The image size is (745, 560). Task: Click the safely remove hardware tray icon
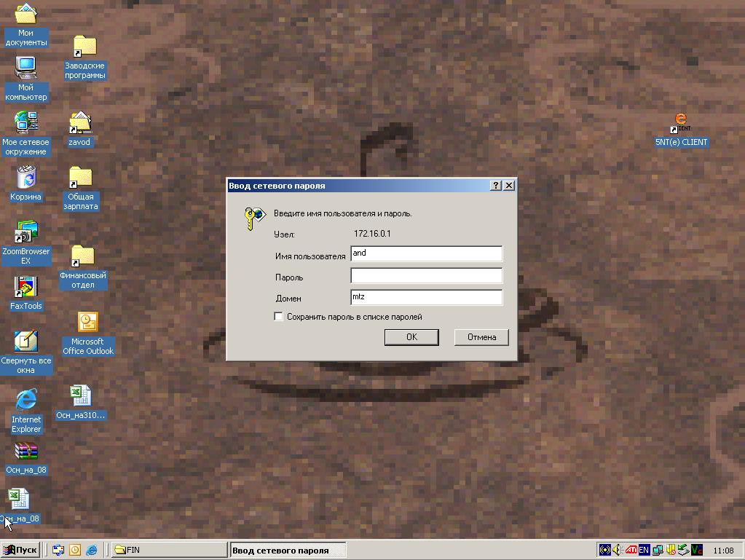click(x=684, y=550)
